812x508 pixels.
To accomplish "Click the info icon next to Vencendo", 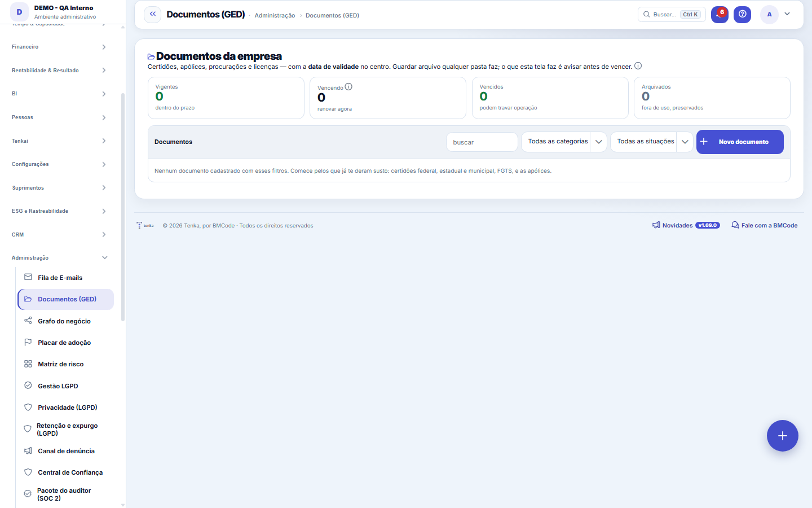I will [x=348, y=87].
